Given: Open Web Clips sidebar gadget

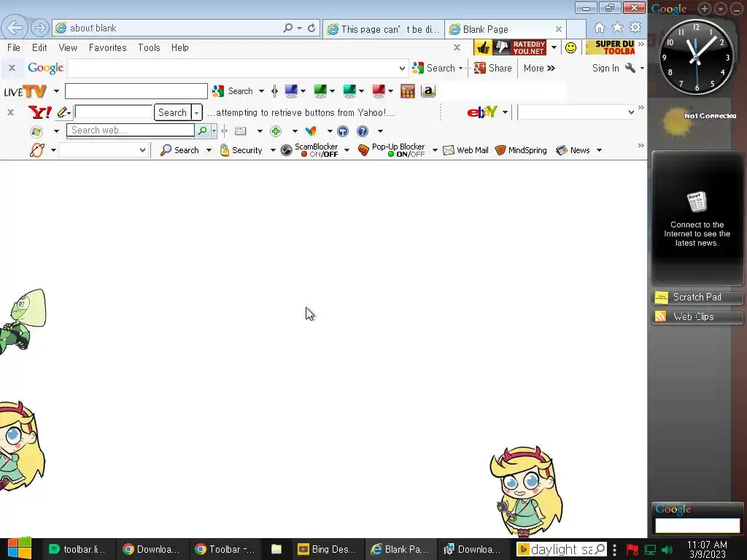Looking at the screenshot, I should (697, 316).
